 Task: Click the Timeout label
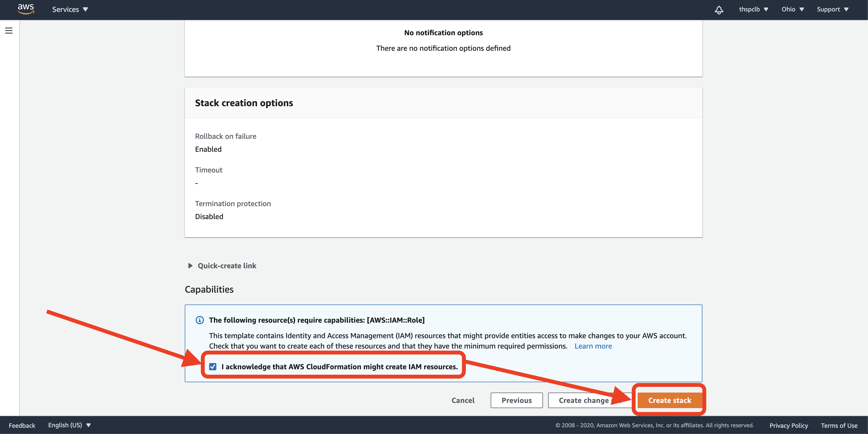pyautogui.click(x=209, y=170)
